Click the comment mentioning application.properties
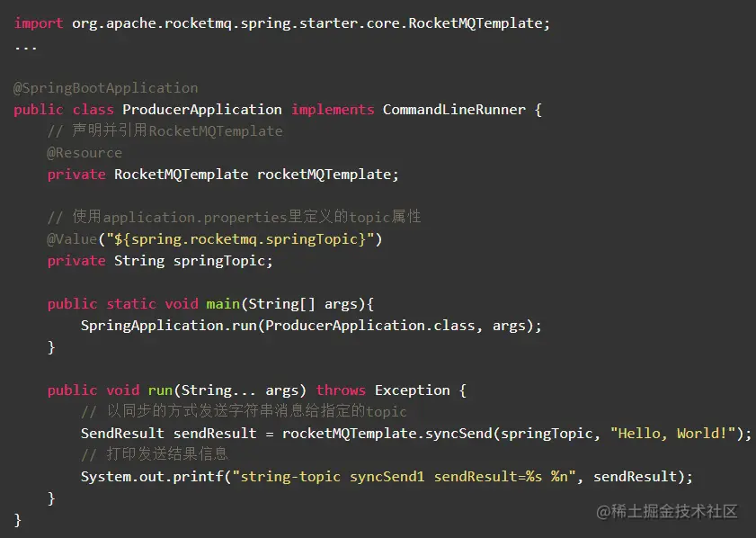The width and height of the screenshot is (756, 538). click(234, 217)
